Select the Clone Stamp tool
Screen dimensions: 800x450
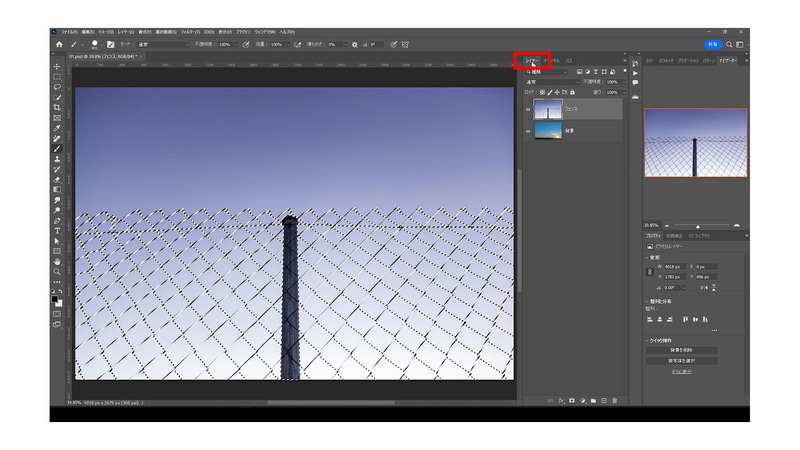pos(57,159)
